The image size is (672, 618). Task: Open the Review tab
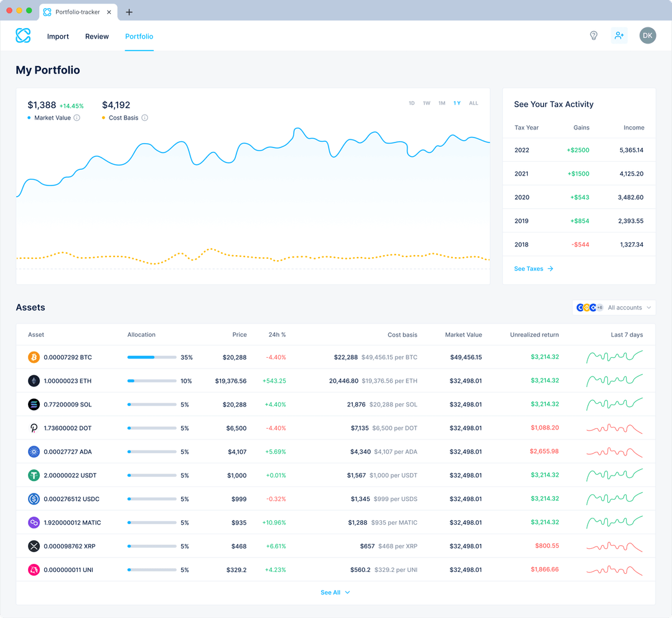click(x=96, y=36)
